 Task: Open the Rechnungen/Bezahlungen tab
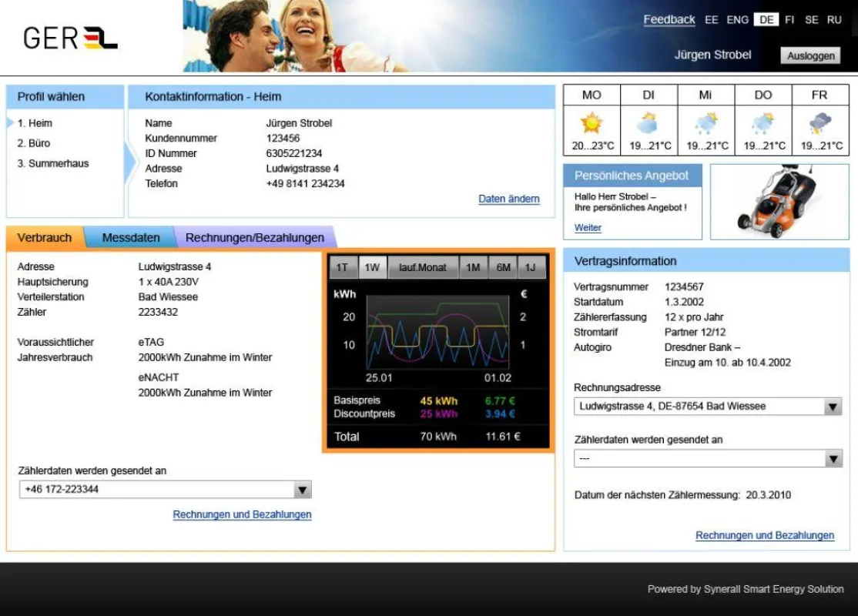255,238
